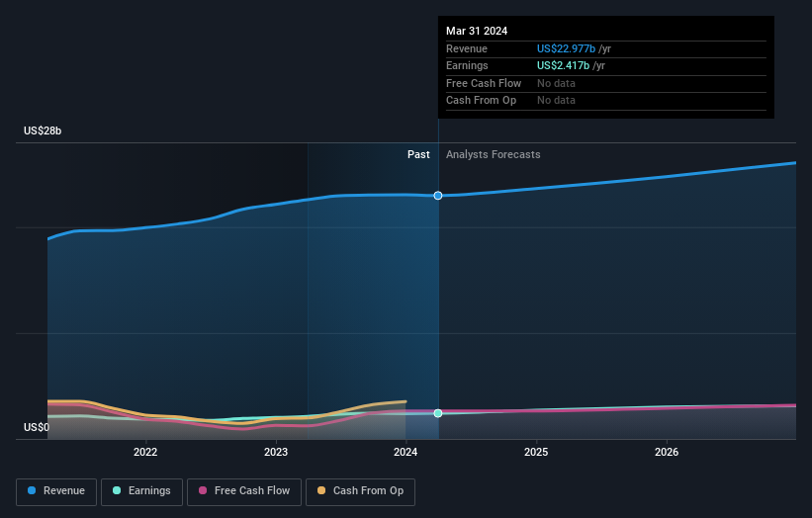Click the Analysts Forecasts label
The width and height of the screenshot is (812, 518).
(493, 155)
